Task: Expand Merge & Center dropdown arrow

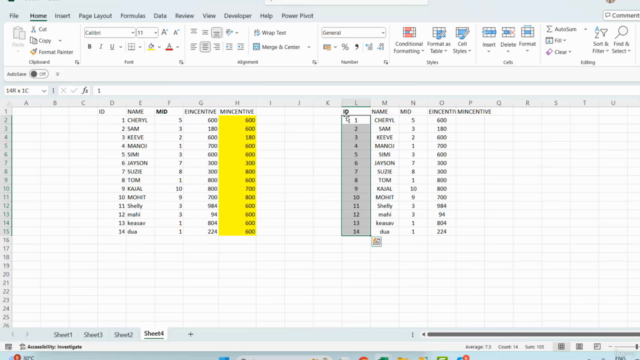Action: (309, 47)
